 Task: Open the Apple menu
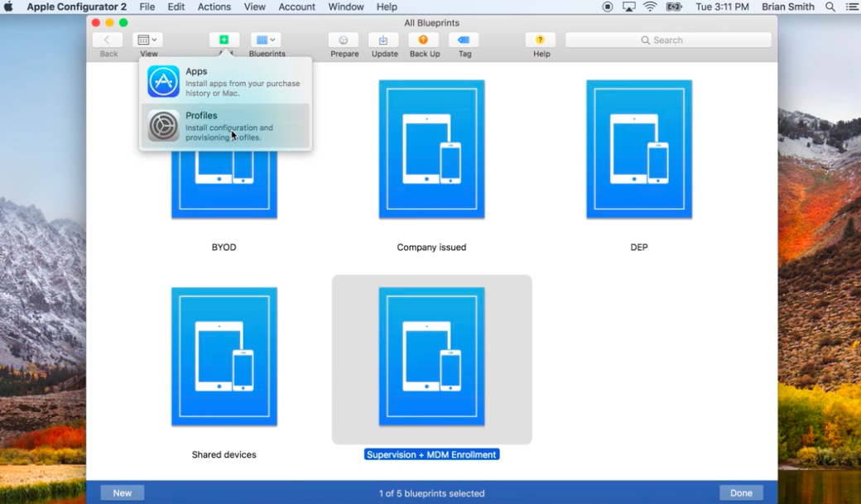point(8,7)
